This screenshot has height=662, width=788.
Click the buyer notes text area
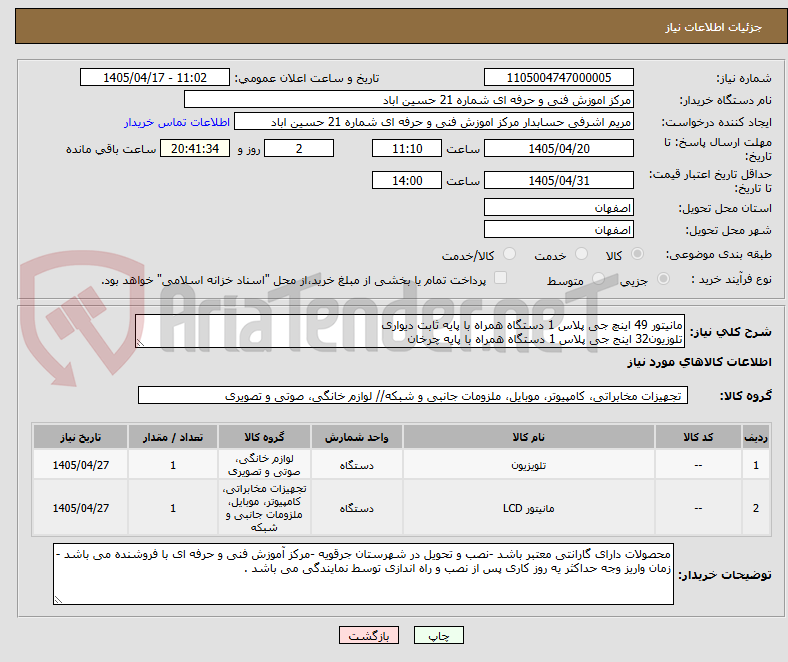point(363,574)
